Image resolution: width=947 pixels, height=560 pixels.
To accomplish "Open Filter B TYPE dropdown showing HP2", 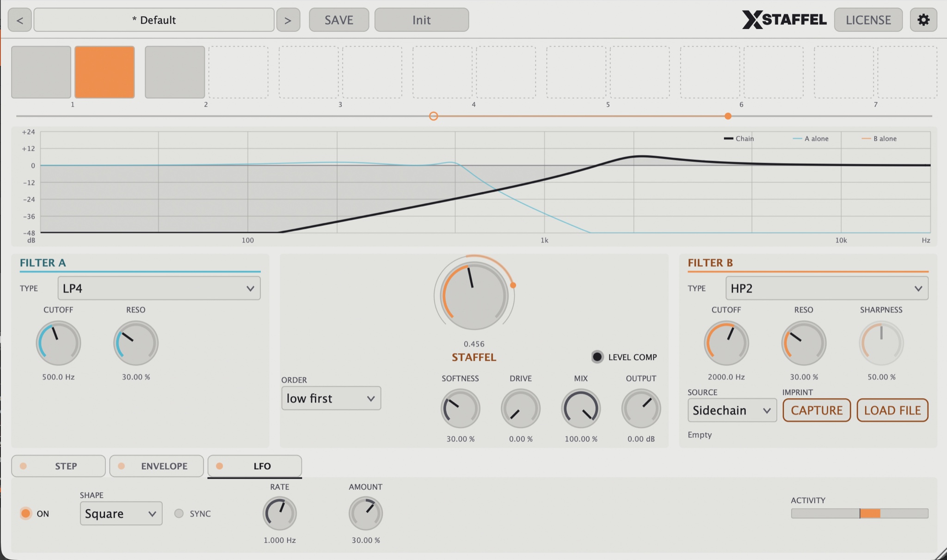I will (827, 288).
